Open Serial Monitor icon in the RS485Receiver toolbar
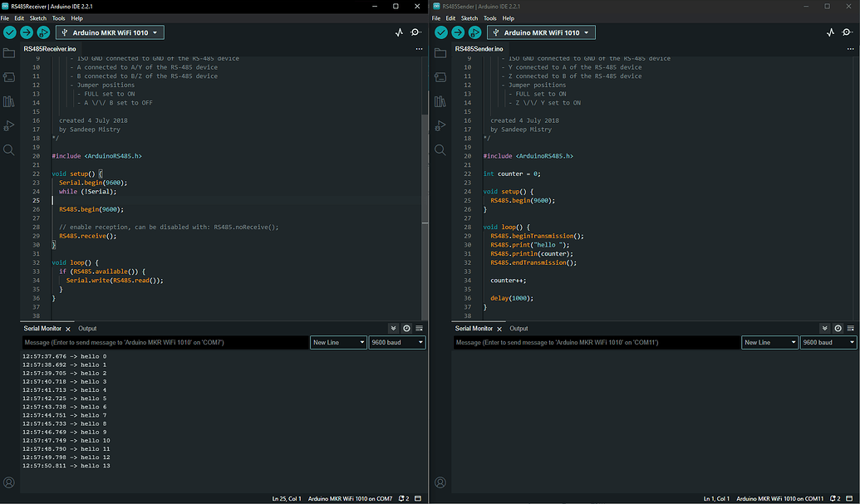860x504 pixels. point(415,32)
